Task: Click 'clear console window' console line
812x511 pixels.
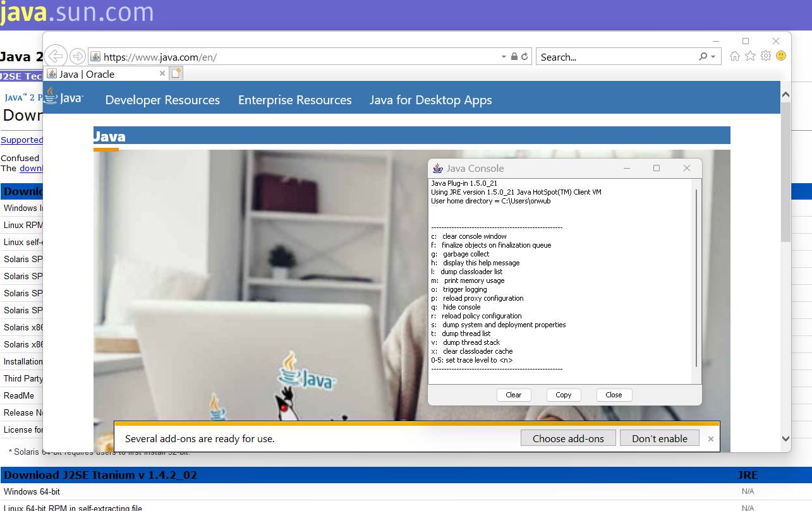Action: (x=469, y=236)
